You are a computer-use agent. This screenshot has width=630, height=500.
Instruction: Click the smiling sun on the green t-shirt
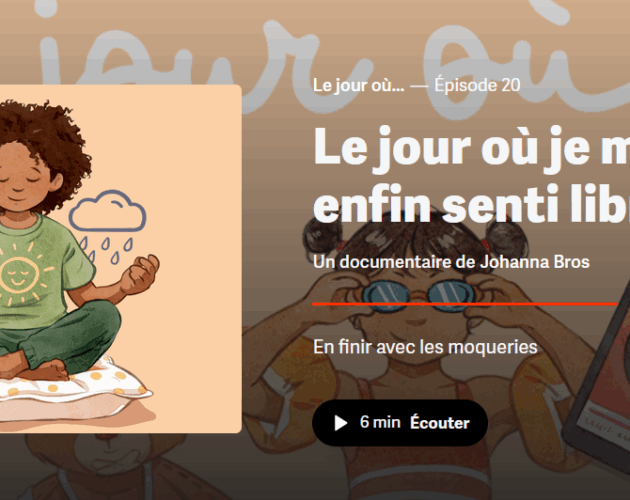coord(18,275)
